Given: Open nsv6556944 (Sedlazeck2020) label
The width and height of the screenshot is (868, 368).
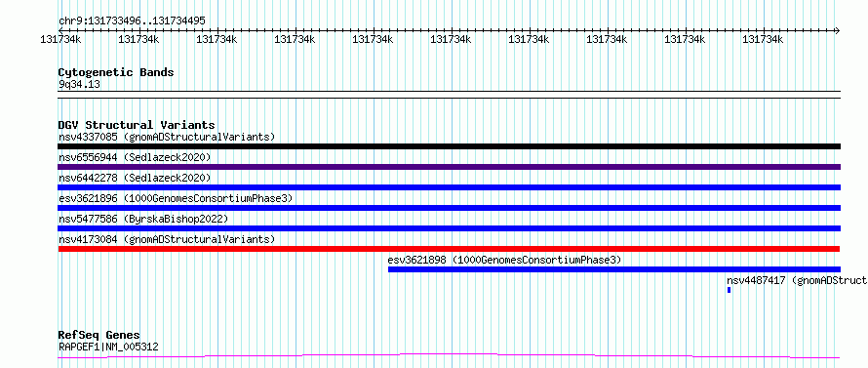Looking at the screenshot, I should point(135,157).
